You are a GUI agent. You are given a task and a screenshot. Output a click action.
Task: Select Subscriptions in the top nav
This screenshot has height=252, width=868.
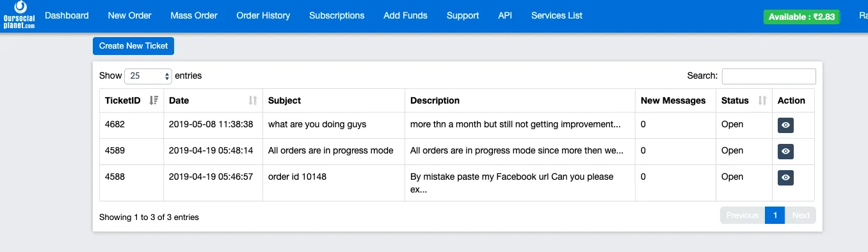click(337, 15)
